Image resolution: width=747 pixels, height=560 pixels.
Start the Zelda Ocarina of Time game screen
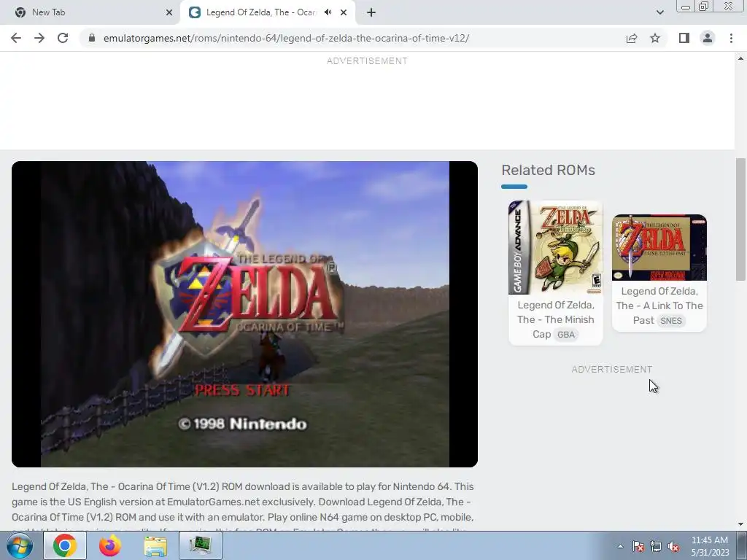tap(244, 314)
